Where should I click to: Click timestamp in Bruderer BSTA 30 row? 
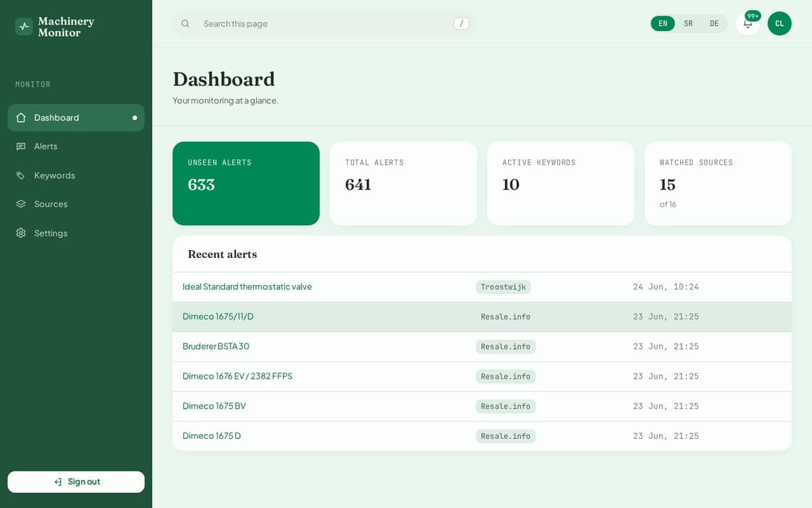click(x=666, y=347)
